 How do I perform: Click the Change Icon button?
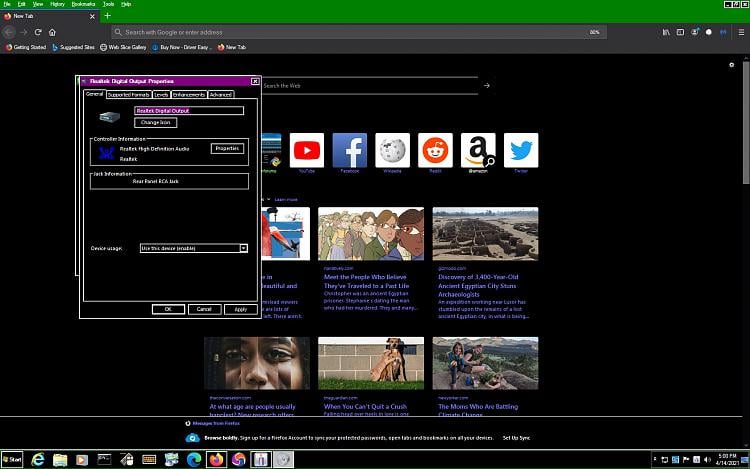point(155,122)
